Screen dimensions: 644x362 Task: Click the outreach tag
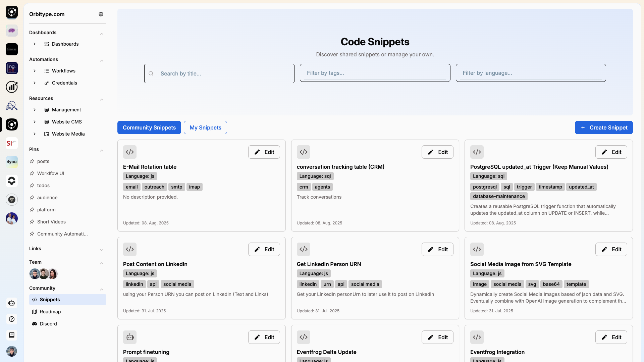[154, 187]
